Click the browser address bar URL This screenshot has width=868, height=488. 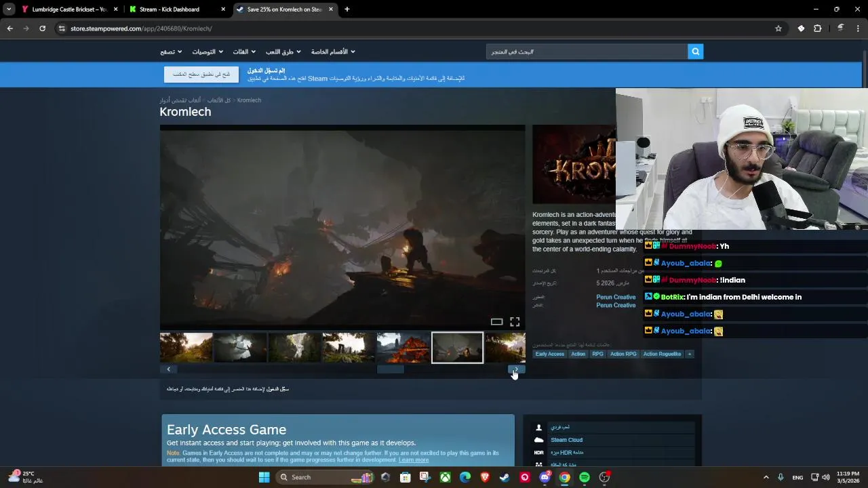141,28
